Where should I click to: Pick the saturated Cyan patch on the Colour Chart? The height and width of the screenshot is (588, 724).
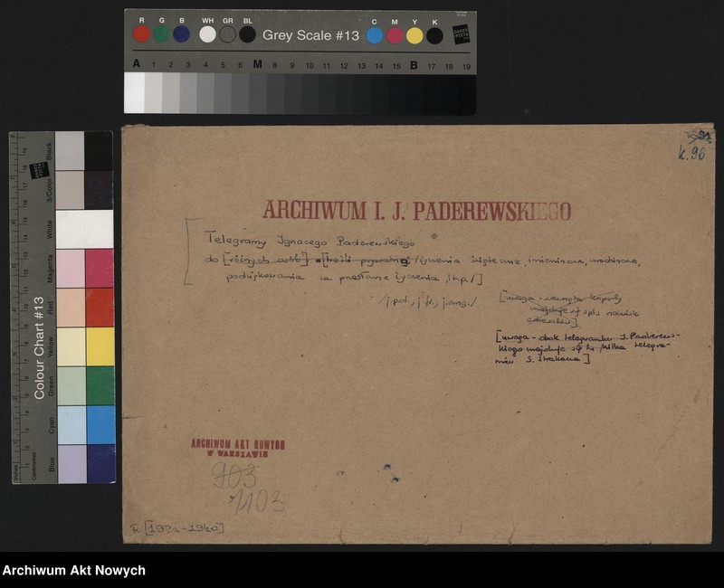click(x=100, y=425)
